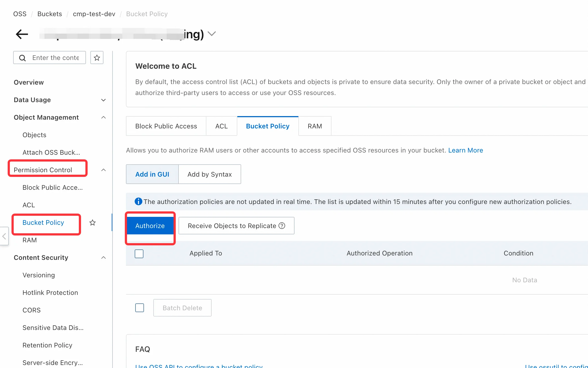This screenshot has width=588, height=368.
Task: Click the search magnifier icon
Action: [22, 58]
